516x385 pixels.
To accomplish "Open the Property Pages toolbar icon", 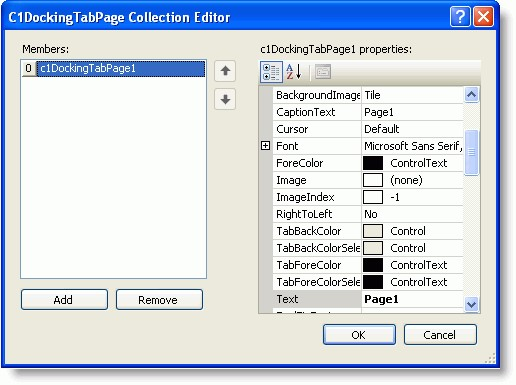I will [x=323, y=72].
